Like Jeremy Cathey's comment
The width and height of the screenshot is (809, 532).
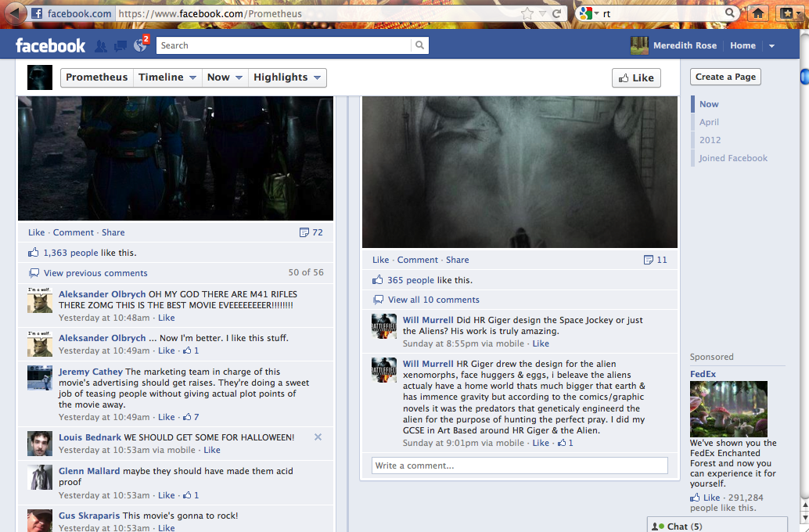[166, 417]
